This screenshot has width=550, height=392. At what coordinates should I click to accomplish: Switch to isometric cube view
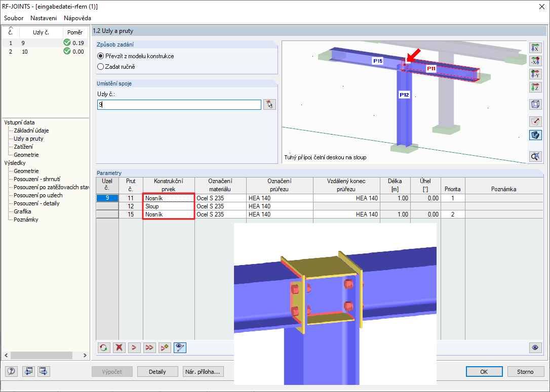pyautogui.click(x=535, y=104)
